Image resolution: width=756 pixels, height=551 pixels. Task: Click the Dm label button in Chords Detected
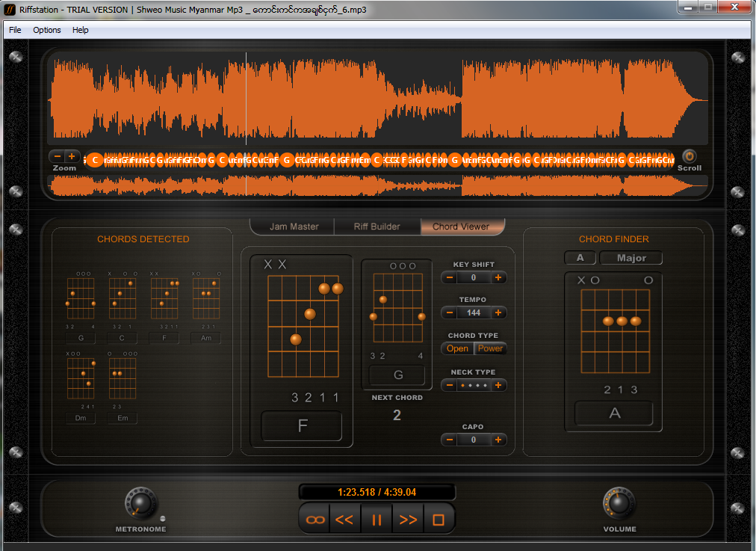click(81, 418)
